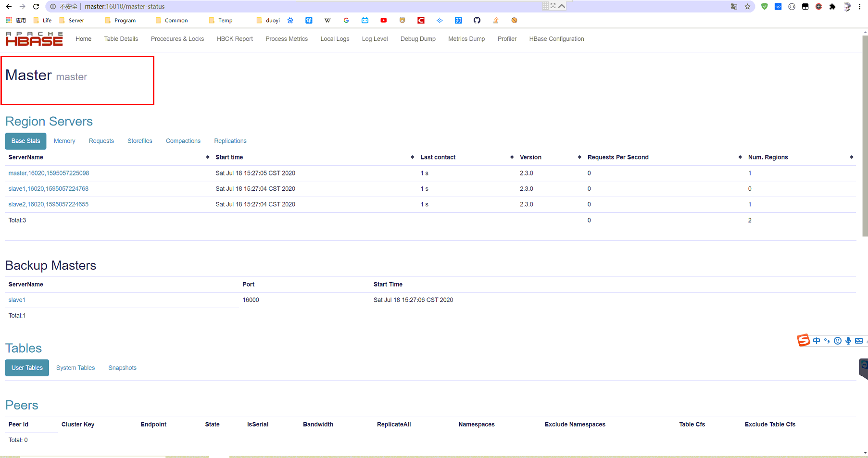Open the HBCK Report page
The width and height of the screenshot is (868, 458).
(235, 39)
